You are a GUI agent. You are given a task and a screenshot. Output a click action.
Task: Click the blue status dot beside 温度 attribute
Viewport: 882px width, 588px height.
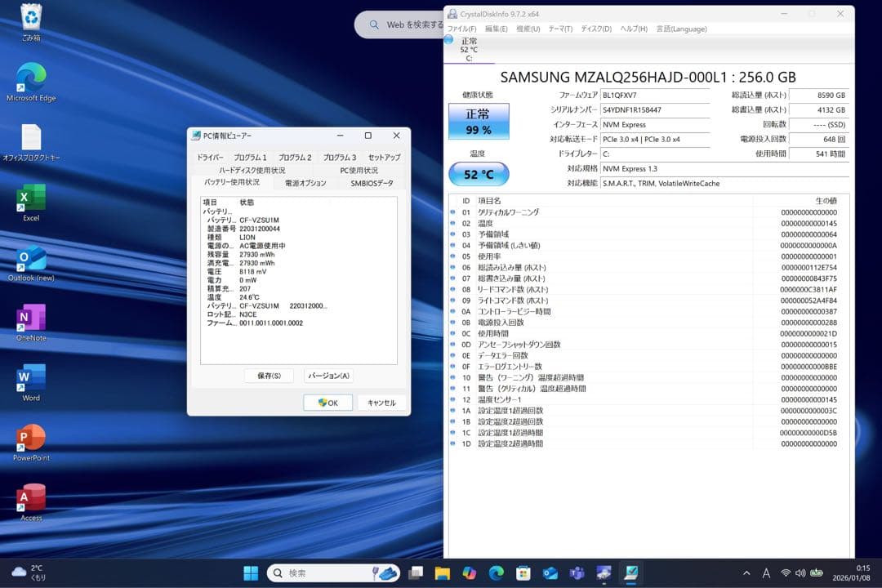click(452, 222)
